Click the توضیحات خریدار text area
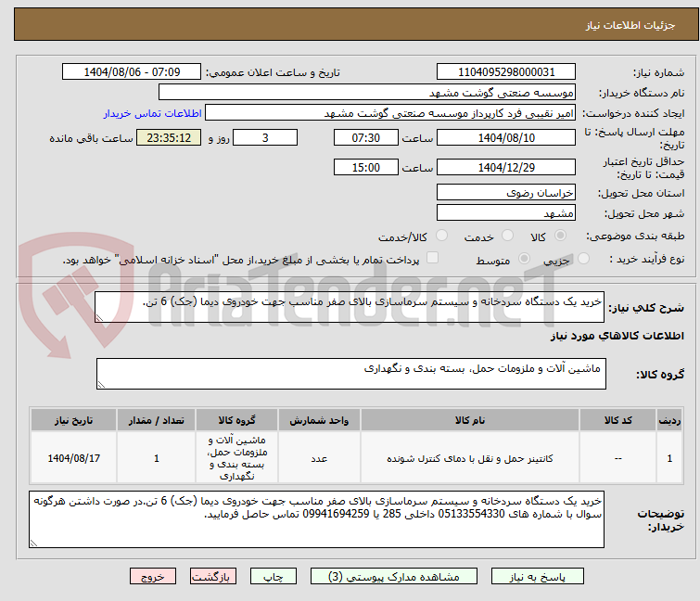Screen dimensions: 700x601 pyautogui.click(x=316, y=519)
